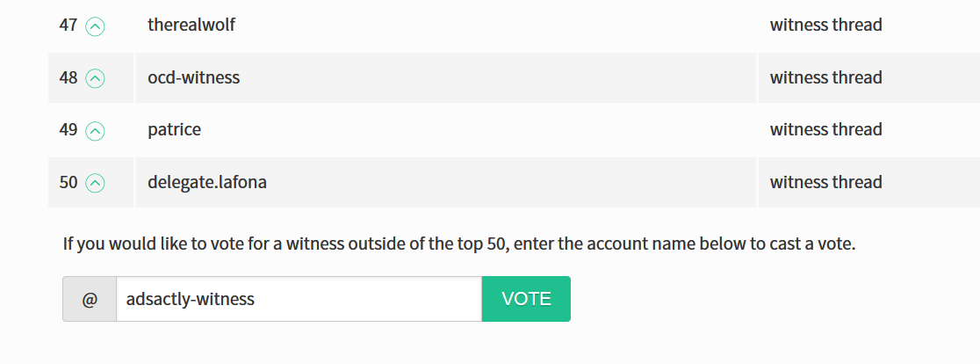
Task: Click the adsactly-witness account name field
Action: [299, 299]
